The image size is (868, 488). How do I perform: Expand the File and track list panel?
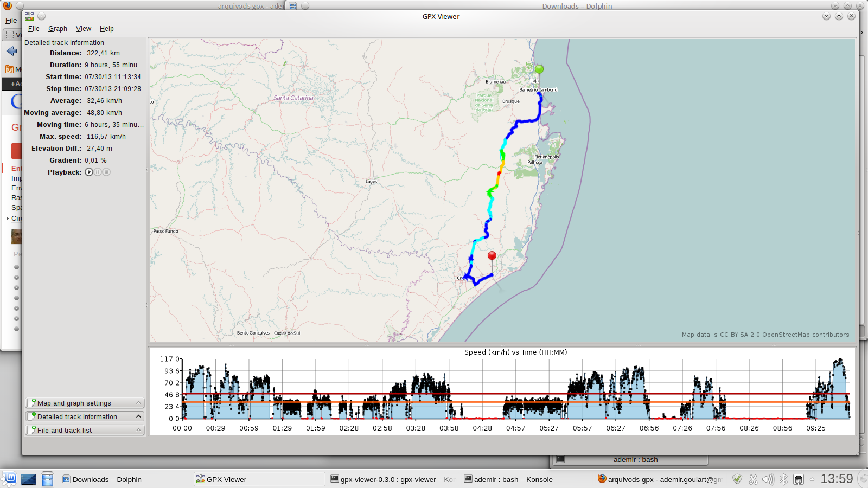85,430
